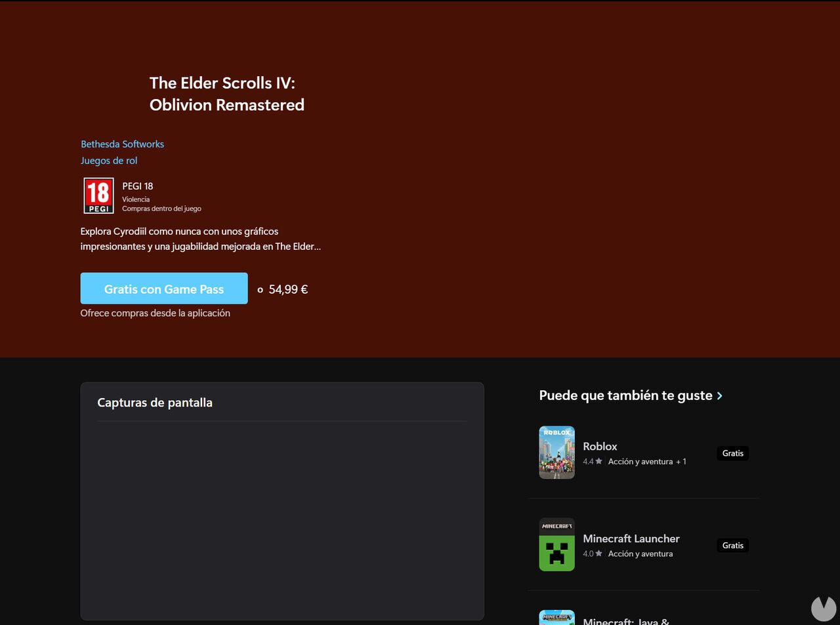Open the Juegos de rol category link
The image size is (840, 625).
[109, 161]
